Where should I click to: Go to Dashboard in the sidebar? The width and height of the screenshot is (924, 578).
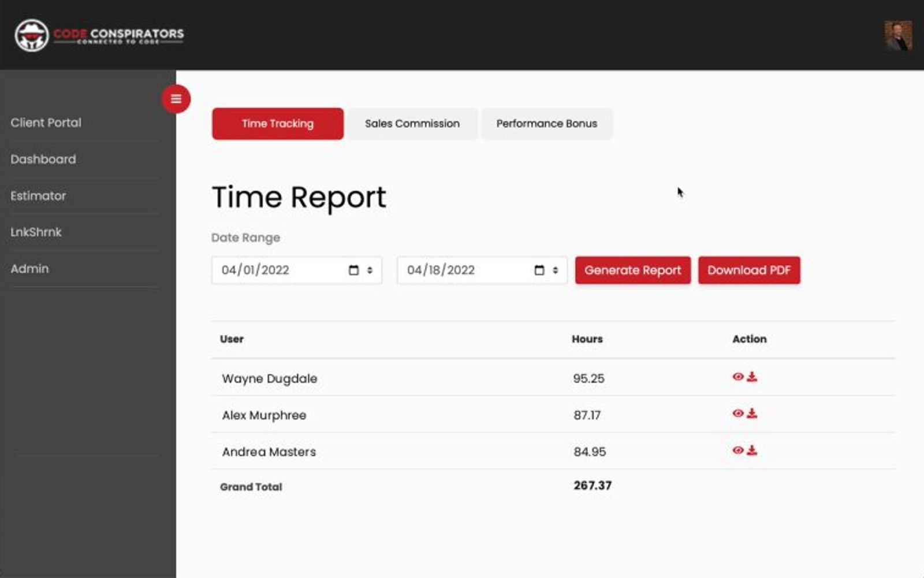[43, 159]
